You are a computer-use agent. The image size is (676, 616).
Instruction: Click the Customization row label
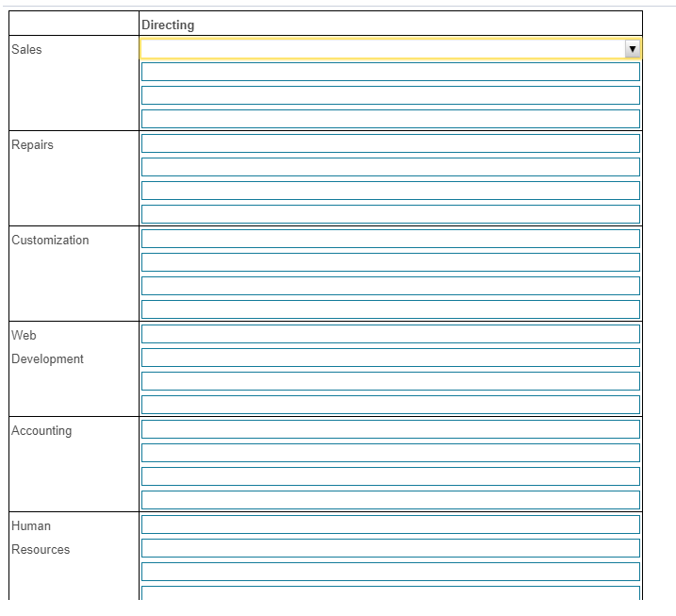(50, 240)
